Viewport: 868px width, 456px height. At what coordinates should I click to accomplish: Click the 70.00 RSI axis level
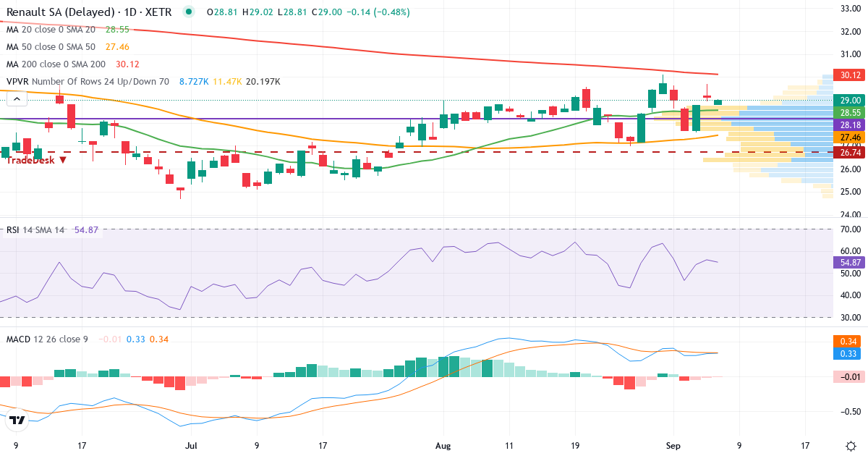[849, 229]
